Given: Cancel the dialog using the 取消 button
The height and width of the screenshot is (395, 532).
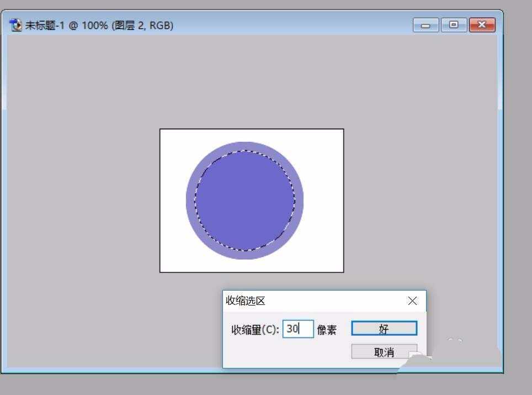Looking at the screenshot, I should 384,352.
